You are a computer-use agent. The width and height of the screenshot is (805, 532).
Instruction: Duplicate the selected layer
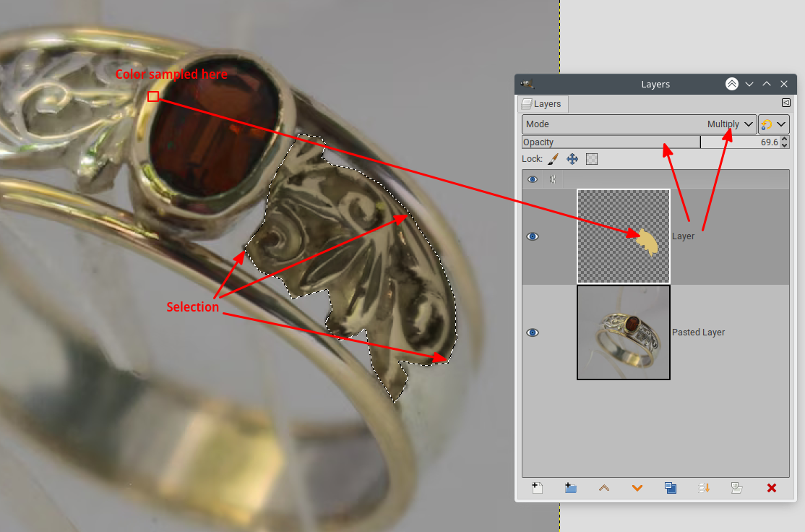point(671,488)
